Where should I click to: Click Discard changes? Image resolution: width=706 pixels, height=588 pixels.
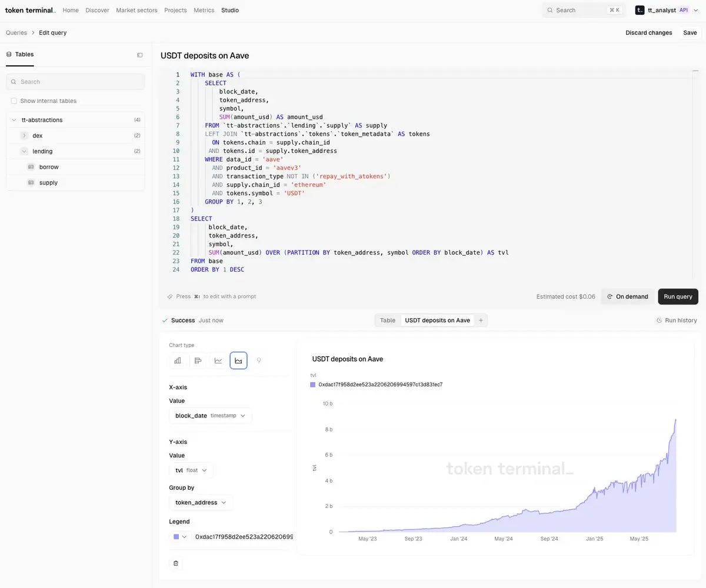click(x=649, y=33)
